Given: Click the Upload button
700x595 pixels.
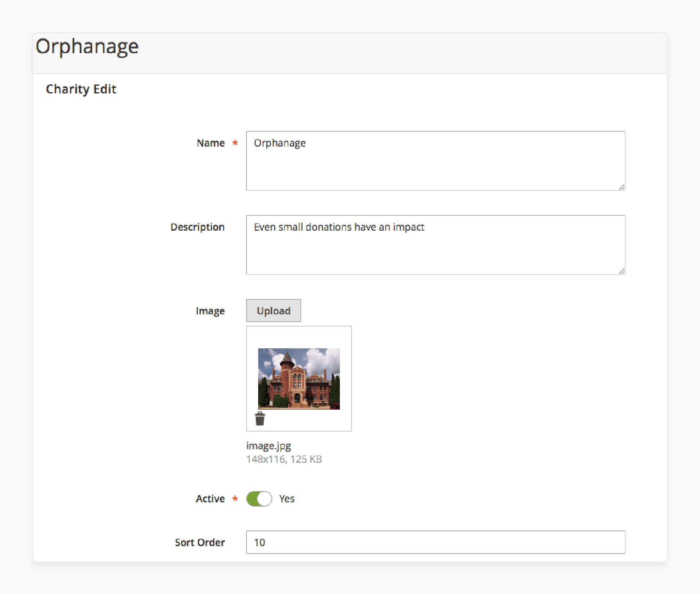Looking at the screenshot, I should pyautogui.click(x=273, y=311).
